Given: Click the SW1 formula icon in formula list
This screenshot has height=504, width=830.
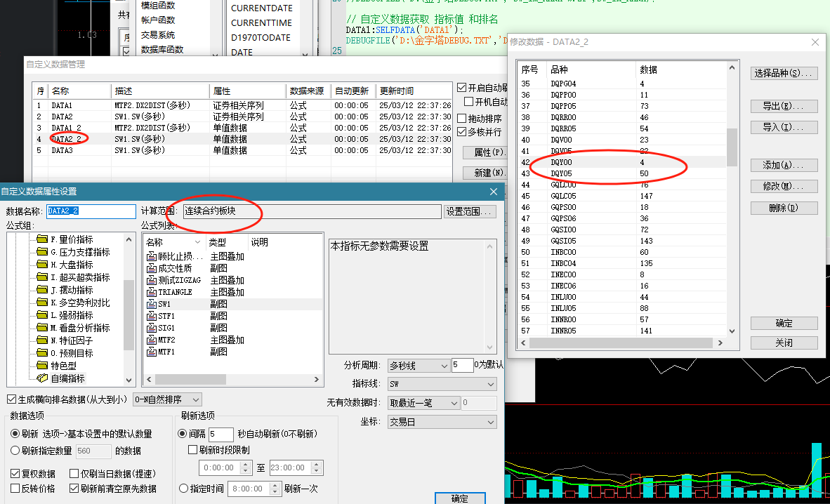Looking at the screenshot, I should pos(152,305).
